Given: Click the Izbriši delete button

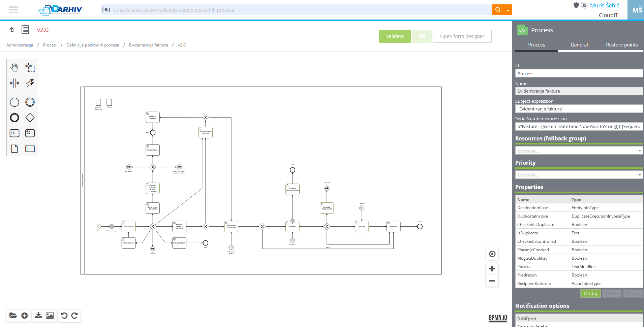Looking at the screenshot, I should click(633, 294).
